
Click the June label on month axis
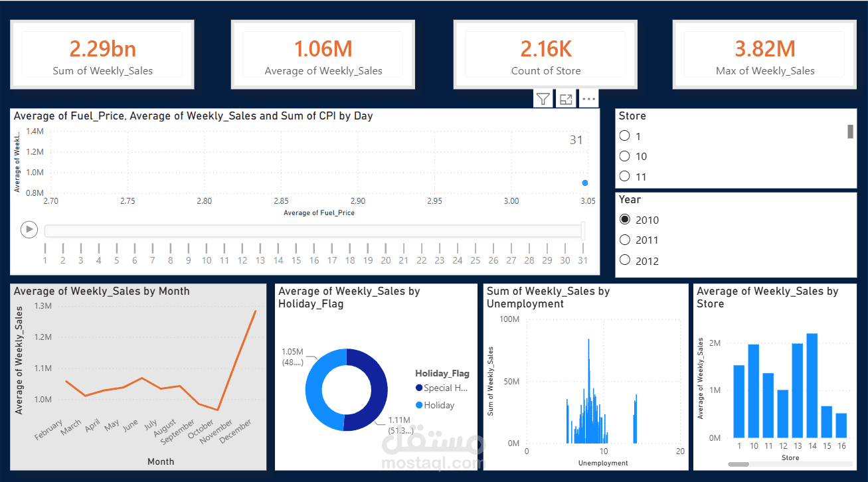(130, 426)
